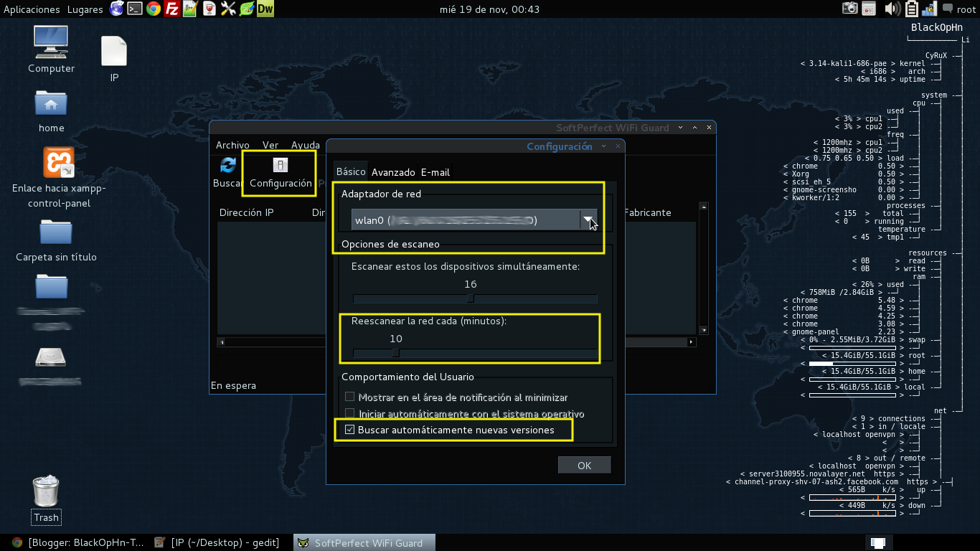980x551 pixels.
Task: Switch to Blogger Chrome window in taskbar
Action: pyautogui.click(x=78, y=542)
